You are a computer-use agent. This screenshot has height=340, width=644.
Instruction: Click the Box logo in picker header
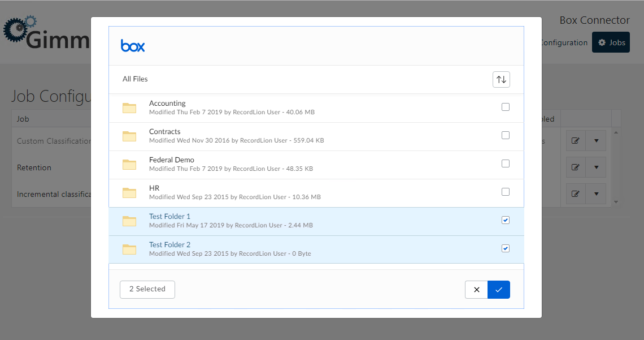tap(133, 46)
